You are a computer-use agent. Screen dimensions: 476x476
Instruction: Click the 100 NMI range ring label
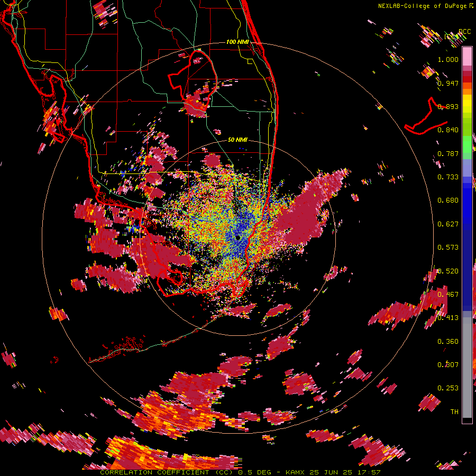tap(237, 42)
